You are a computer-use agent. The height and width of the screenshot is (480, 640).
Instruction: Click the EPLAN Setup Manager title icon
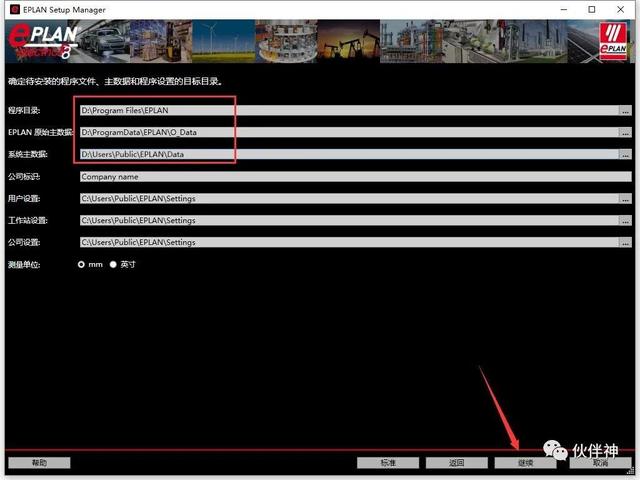click(x=15, y=9)
